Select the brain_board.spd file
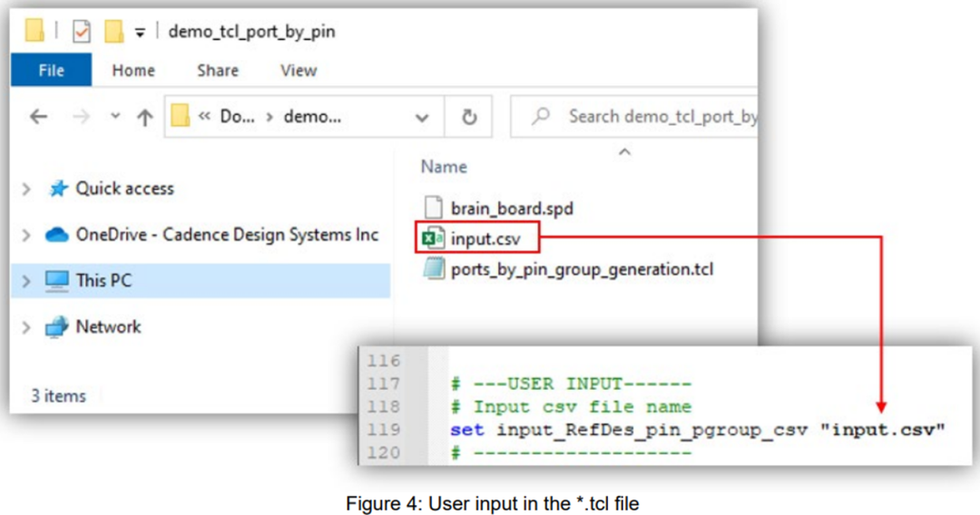 tap(511, 209)
